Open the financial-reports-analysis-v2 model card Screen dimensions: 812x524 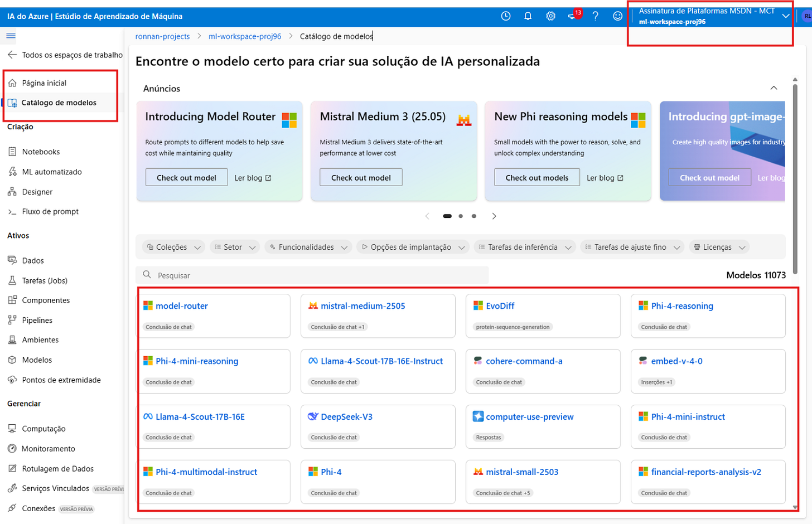coord(708,482)
